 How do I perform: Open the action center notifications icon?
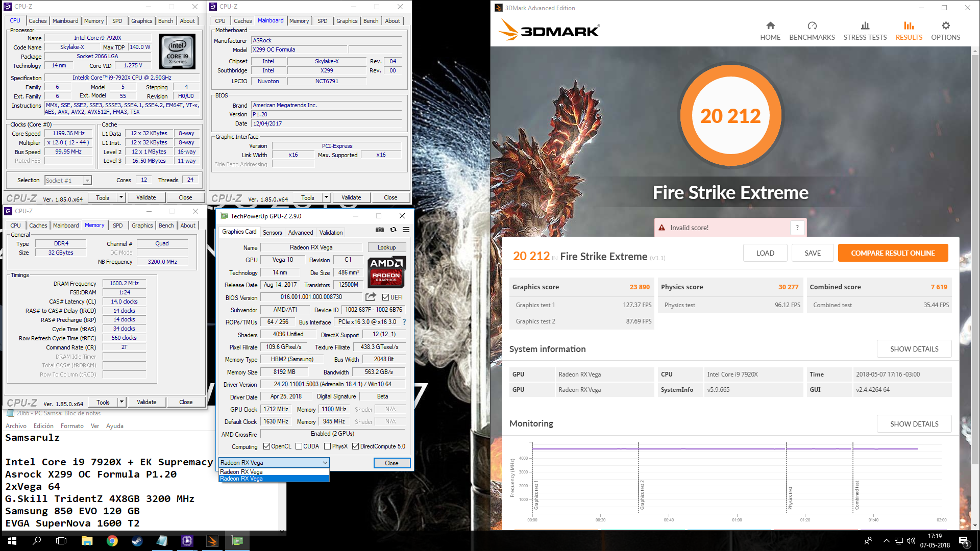(964, 541)
